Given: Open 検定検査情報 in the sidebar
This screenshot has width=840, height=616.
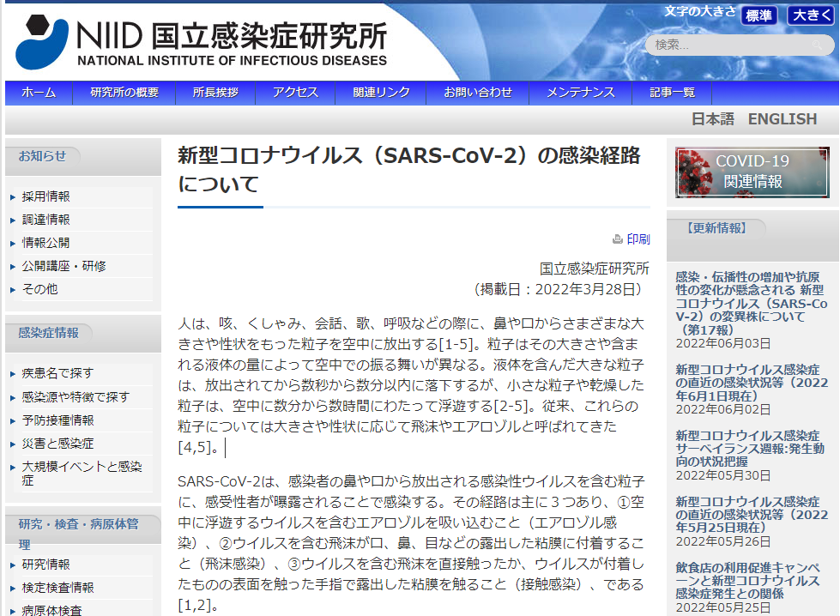Looking at the screenshot, I should 57,588.
